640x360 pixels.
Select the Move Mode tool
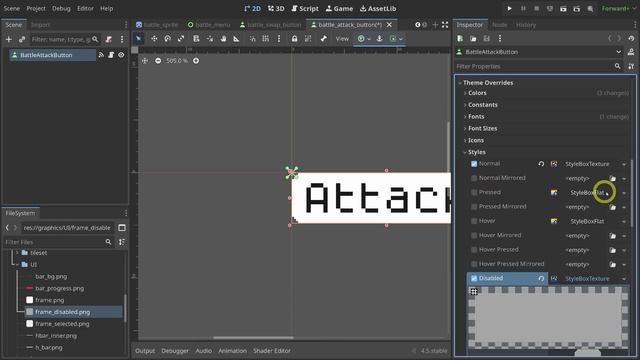tap(154, 39)
